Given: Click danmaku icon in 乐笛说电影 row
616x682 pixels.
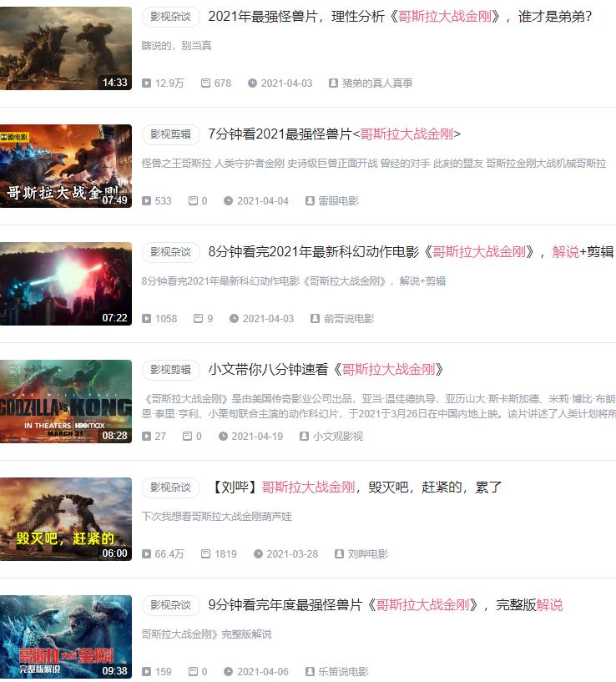Looking at the screenshot, I should pyautogui.click(x=193, y=671).
